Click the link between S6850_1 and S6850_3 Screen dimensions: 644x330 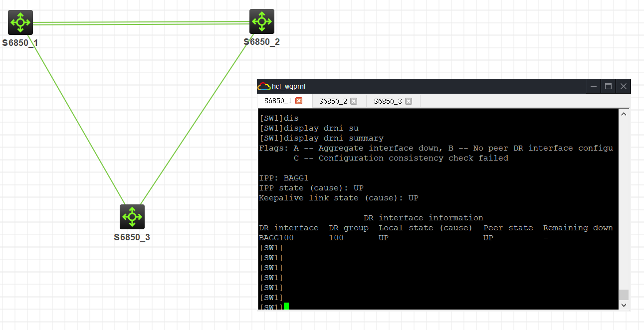[x=76, y=120]
